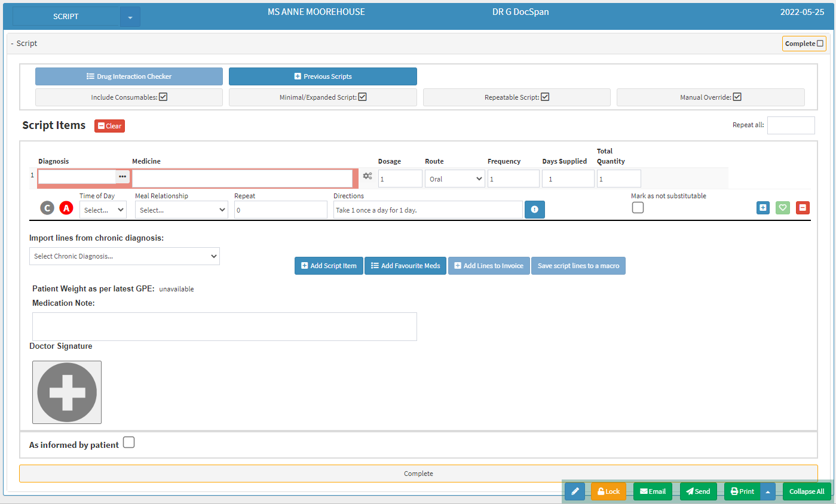Click the blue pencil edit icon

point(574,491)
